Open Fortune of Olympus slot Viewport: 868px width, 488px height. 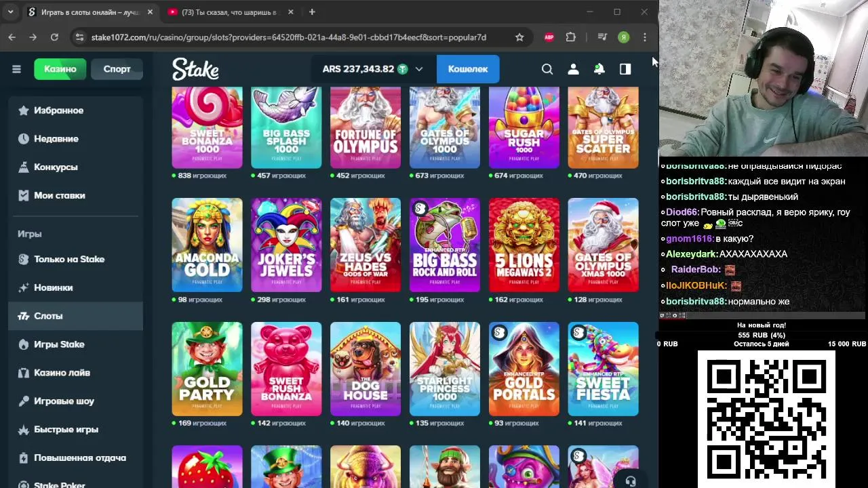366,127
